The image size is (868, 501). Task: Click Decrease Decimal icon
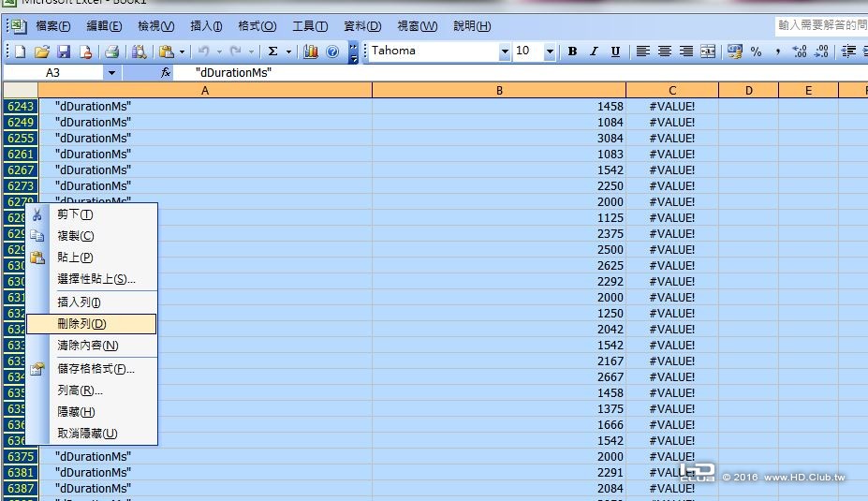click(821, 52)
